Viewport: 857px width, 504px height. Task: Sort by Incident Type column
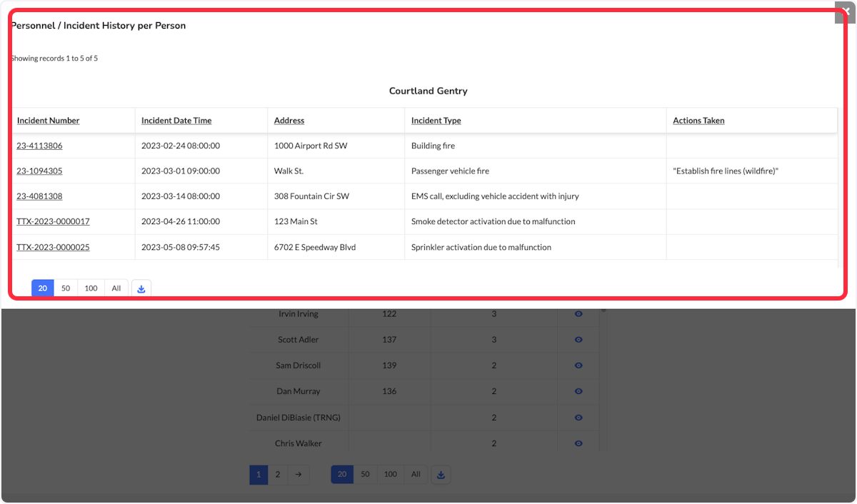point(436,121)
